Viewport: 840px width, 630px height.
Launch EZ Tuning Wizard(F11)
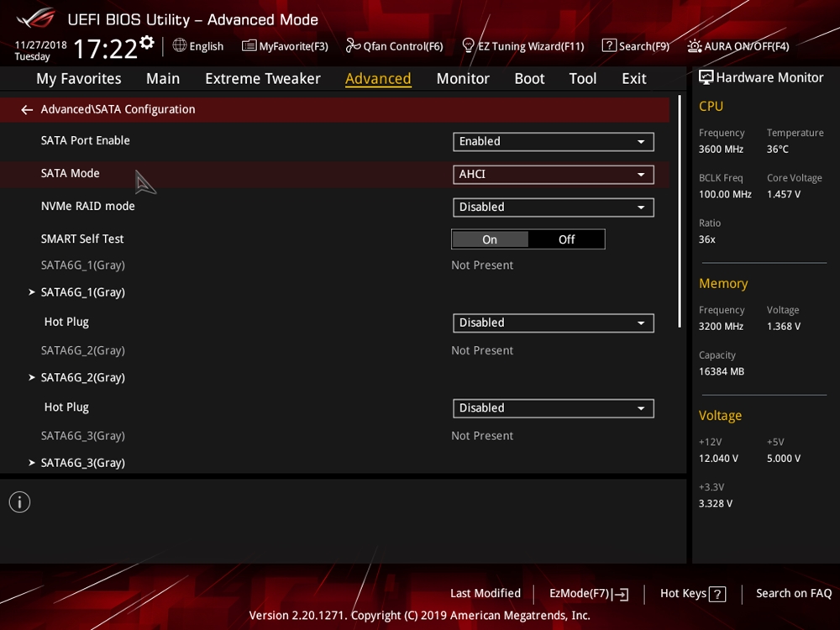click(522, 46)
